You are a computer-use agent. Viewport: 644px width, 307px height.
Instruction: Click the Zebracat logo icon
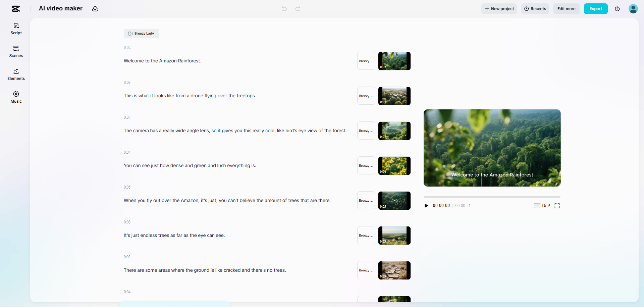[x=16, y=9]
